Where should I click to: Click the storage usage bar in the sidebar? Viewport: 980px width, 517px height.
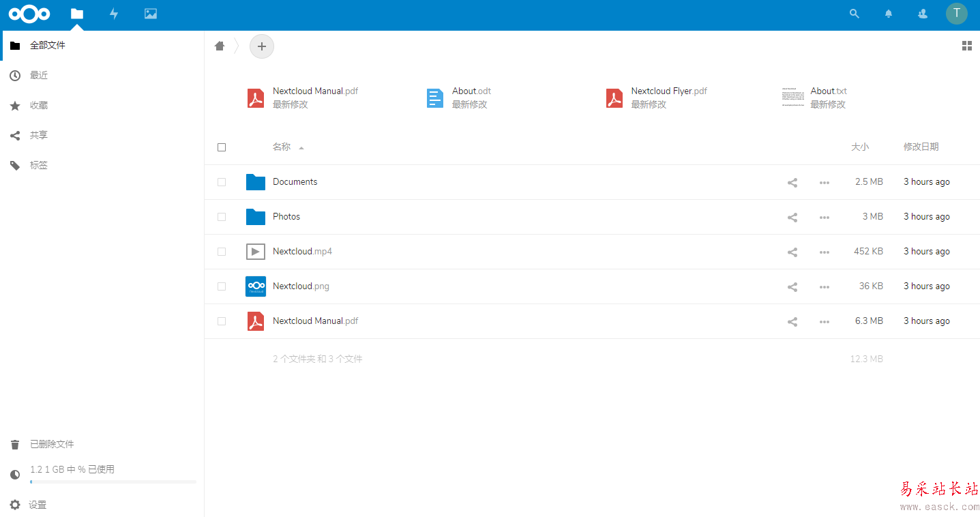(113, 482)
